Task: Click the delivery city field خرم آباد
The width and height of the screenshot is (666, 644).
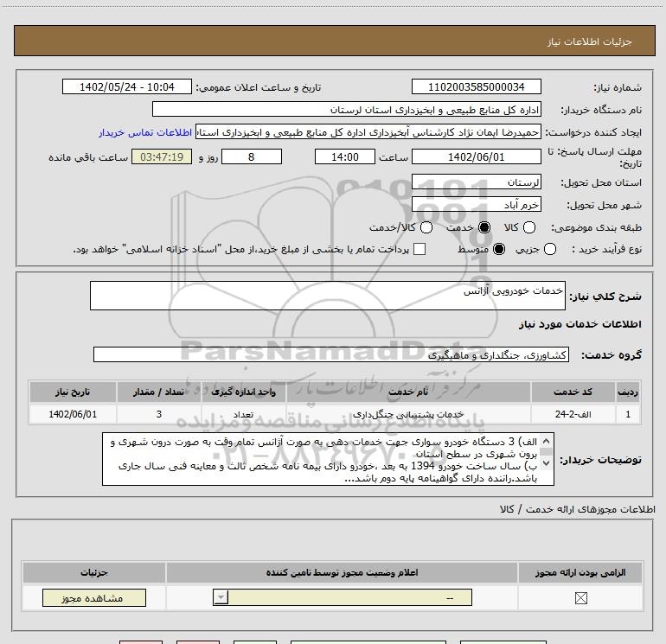Action: [x=476, y=205]
